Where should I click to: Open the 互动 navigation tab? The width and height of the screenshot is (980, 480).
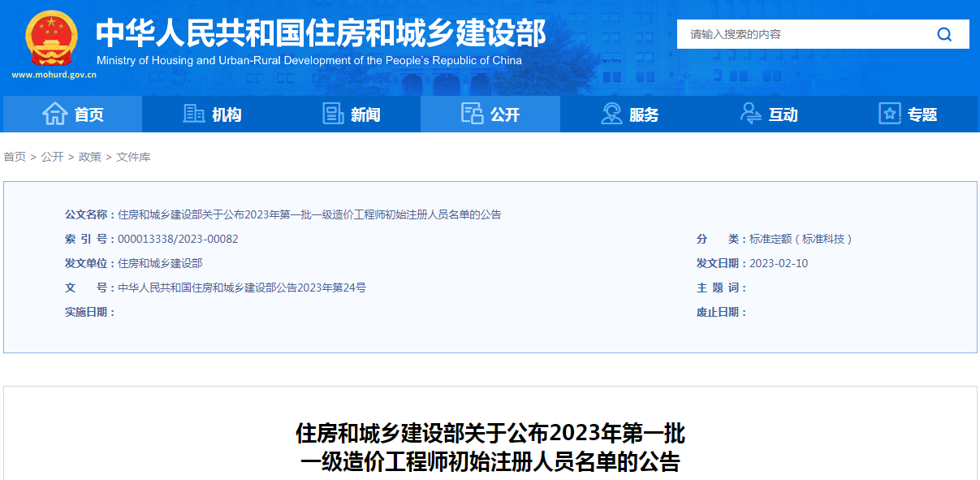pos(769,114)
